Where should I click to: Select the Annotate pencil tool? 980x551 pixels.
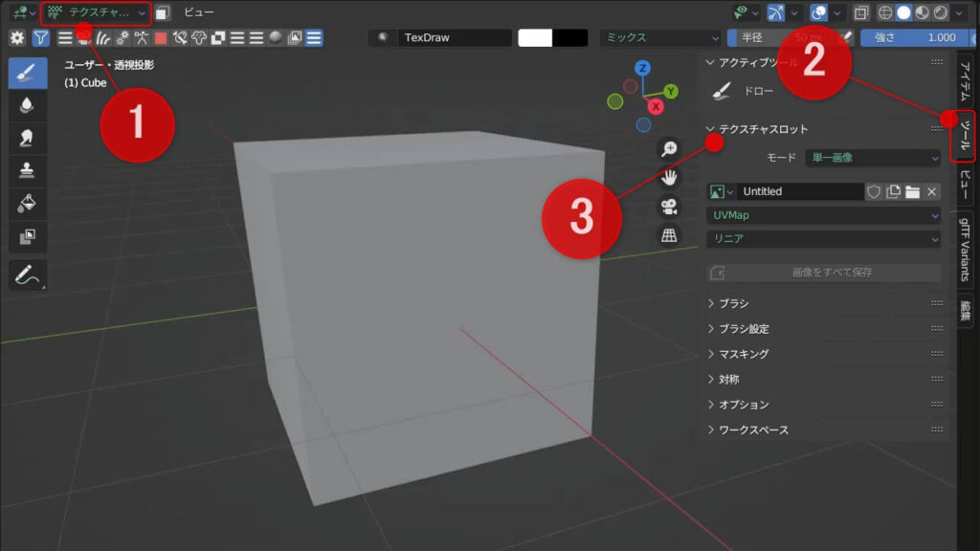click(x=27, y=275)
